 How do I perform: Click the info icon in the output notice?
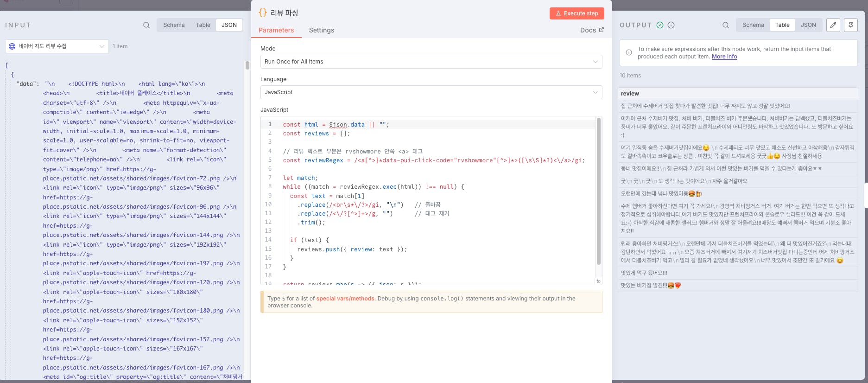click(x=629, y=52)
